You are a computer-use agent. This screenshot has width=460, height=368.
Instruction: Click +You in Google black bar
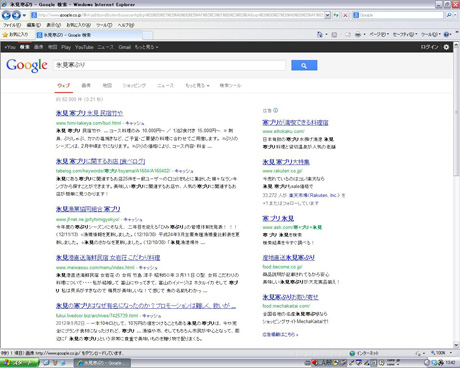(x=10, y=47)
